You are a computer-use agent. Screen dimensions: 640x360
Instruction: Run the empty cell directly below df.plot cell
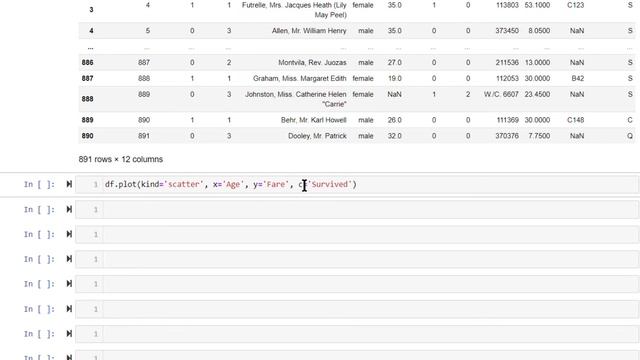pyautogui.click(x=69, y=209)
